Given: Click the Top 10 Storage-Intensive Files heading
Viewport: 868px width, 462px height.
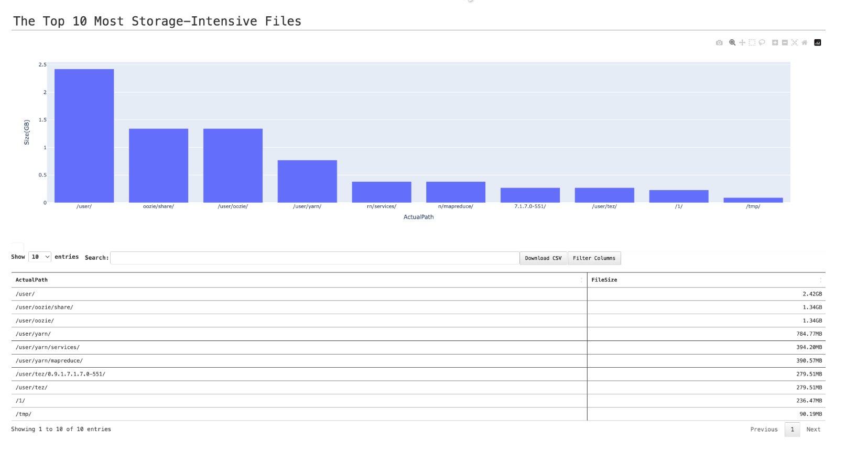Looking at the screenshot, I should [x=157, y=21].
